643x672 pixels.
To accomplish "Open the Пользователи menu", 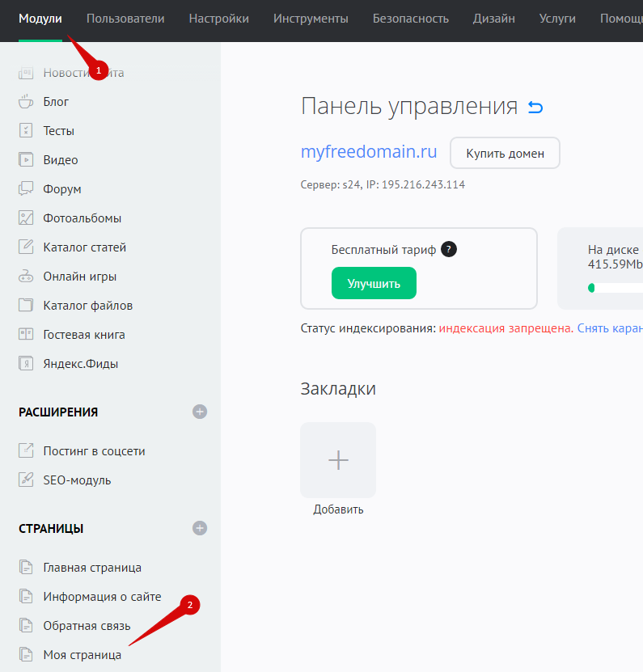I will 125,19.
